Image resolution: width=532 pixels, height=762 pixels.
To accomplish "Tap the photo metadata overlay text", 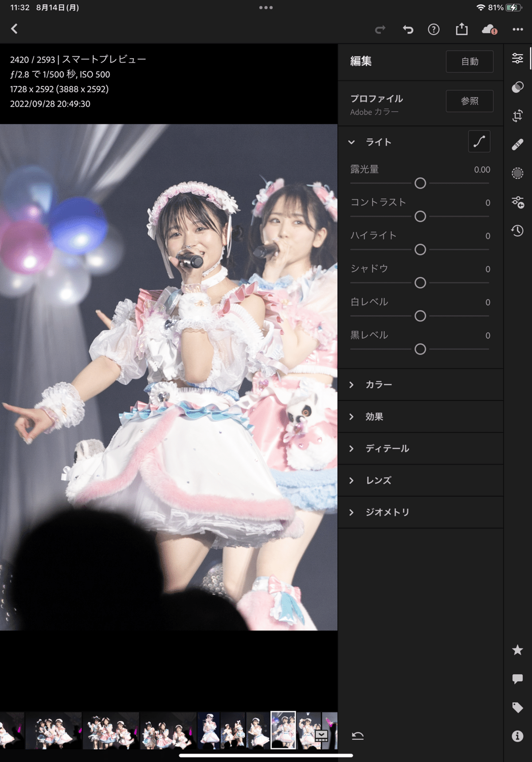I will (78, 82).
